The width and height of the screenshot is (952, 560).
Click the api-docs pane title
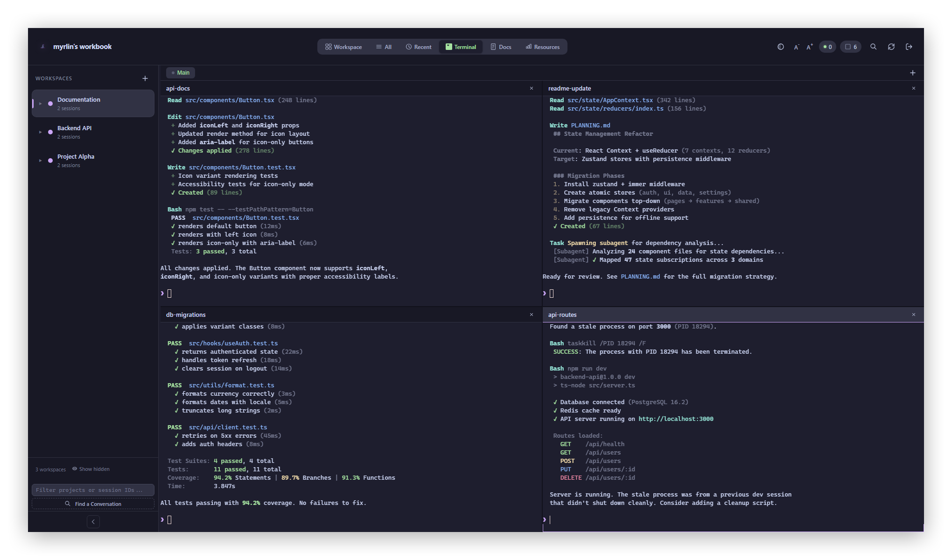tap(178, 88)
